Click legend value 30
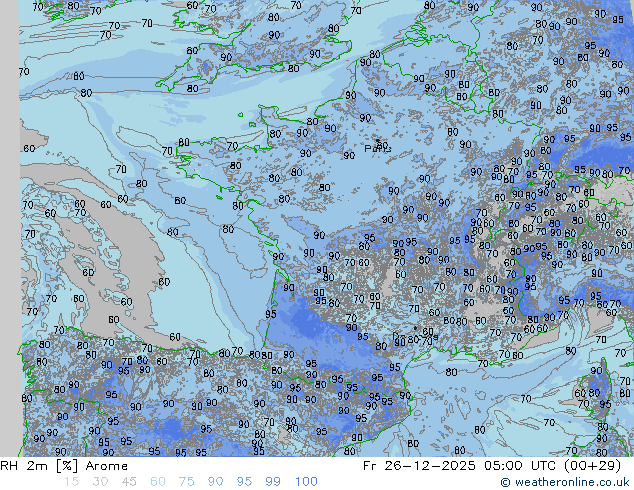Image resolution: width=634 pixels, height=490 pixels. coord(100,482)
